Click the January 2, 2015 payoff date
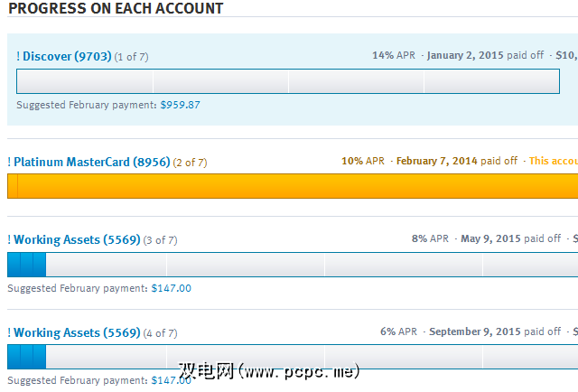Screen dimensions: 578x392 click(465, 55)
